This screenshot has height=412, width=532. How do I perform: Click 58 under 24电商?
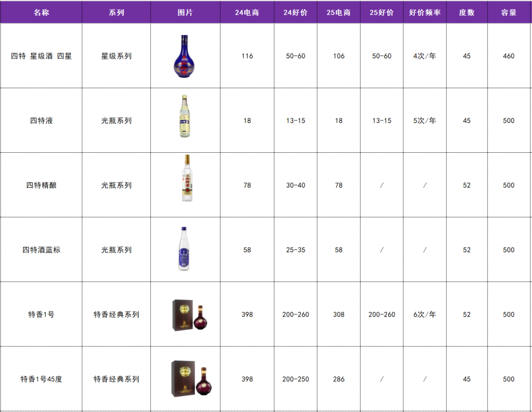(247, 250)
